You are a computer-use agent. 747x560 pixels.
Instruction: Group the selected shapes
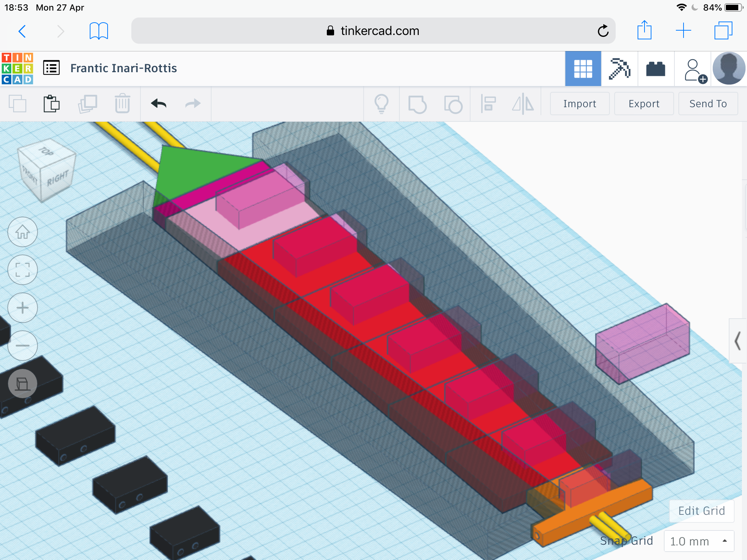[x=417, y=104]
